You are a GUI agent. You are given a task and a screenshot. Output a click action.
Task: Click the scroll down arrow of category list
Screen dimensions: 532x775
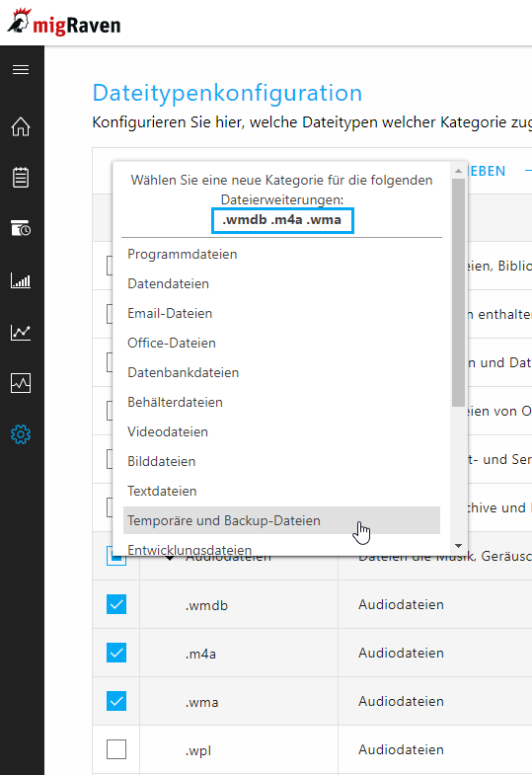458,546
